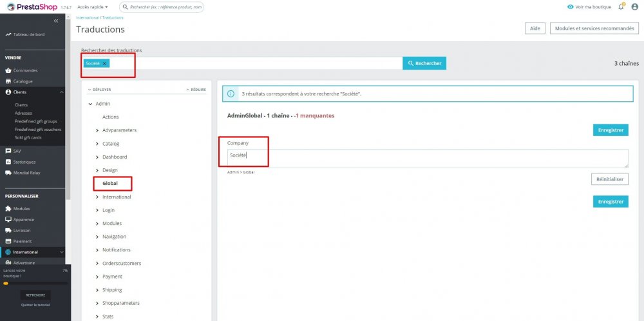The image size is (644, 321).
Task: Click Déployer to expand tree
Action: [x=99, y=90]
